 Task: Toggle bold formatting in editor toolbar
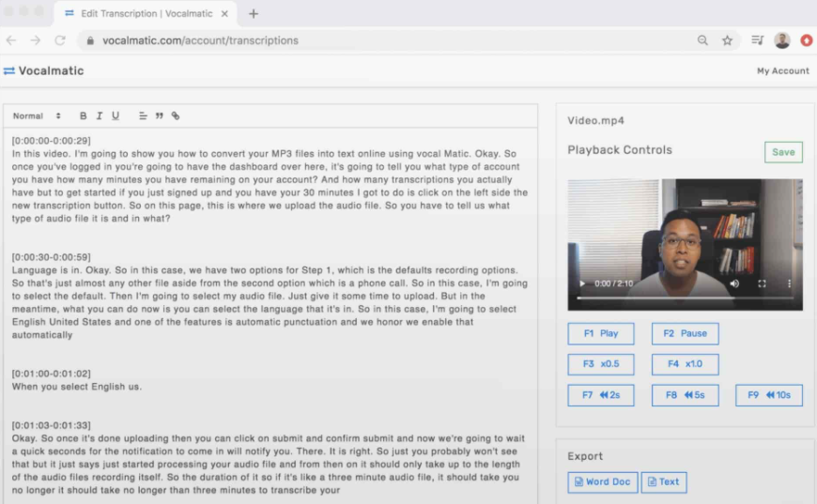click(x=83, y=115)
